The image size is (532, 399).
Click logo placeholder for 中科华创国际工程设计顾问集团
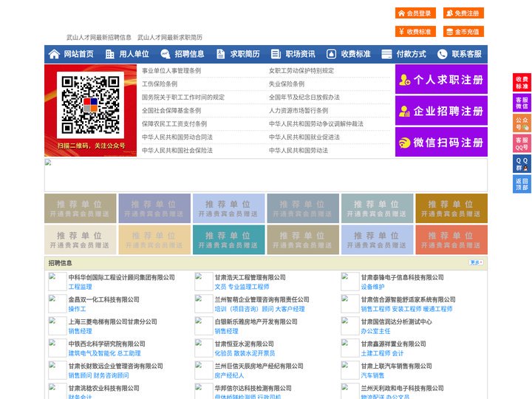pos(57,282)
